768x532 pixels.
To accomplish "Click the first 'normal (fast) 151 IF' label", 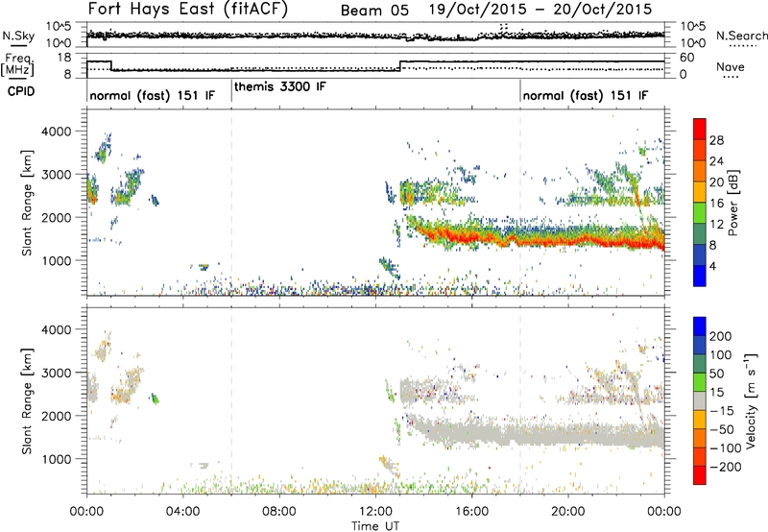I will 153,95.
